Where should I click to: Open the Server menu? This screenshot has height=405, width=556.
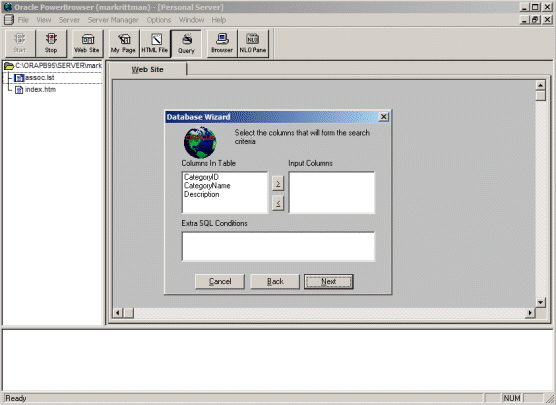(69, 20)
